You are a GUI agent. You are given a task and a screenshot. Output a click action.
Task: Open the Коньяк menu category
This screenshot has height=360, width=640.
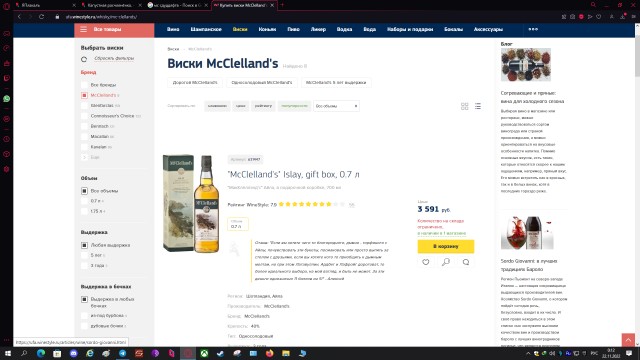pyautogui.click(x=267, y=29)
